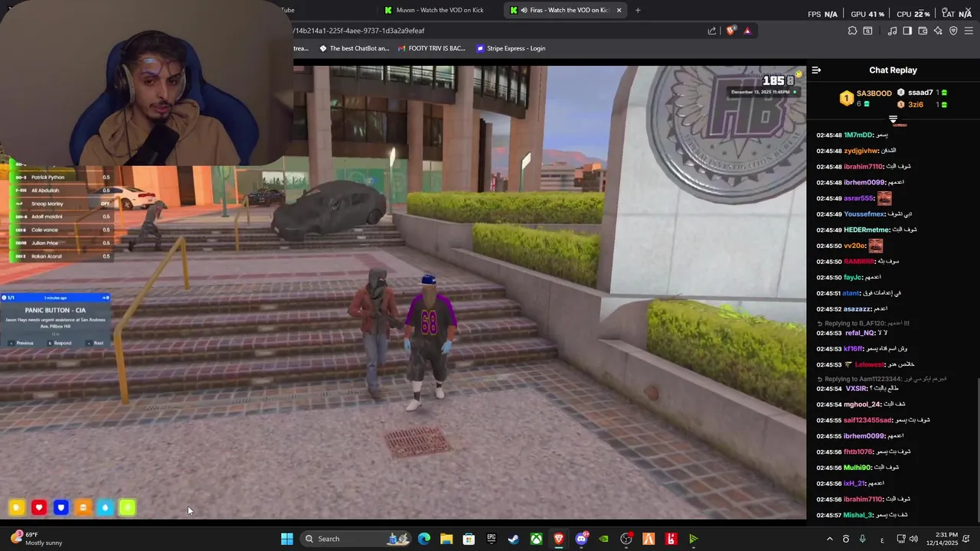Open the Windows Start menu
980x551 pixels.
pos(287,539)
